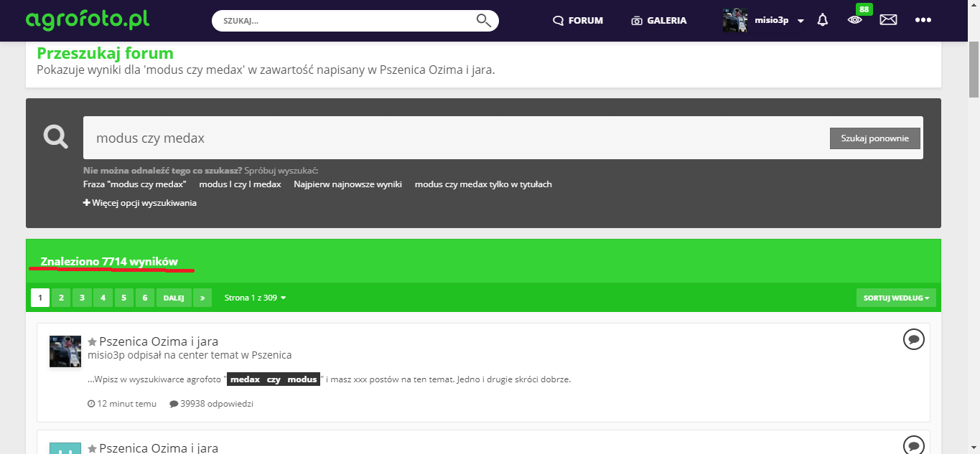Select 'Najpierw najnowsze wyniki' search suggestion
The image size is (980, 454).
tap(347, 184)
